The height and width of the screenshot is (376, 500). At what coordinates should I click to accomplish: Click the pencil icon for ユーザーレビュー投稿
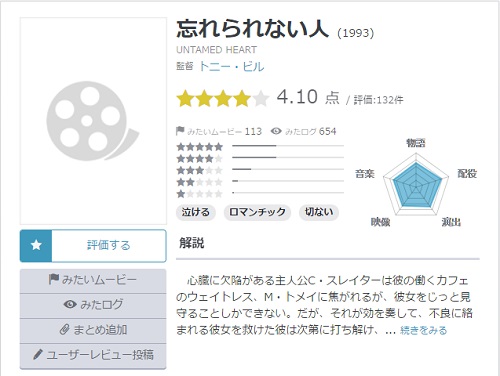tap(38, 355)
